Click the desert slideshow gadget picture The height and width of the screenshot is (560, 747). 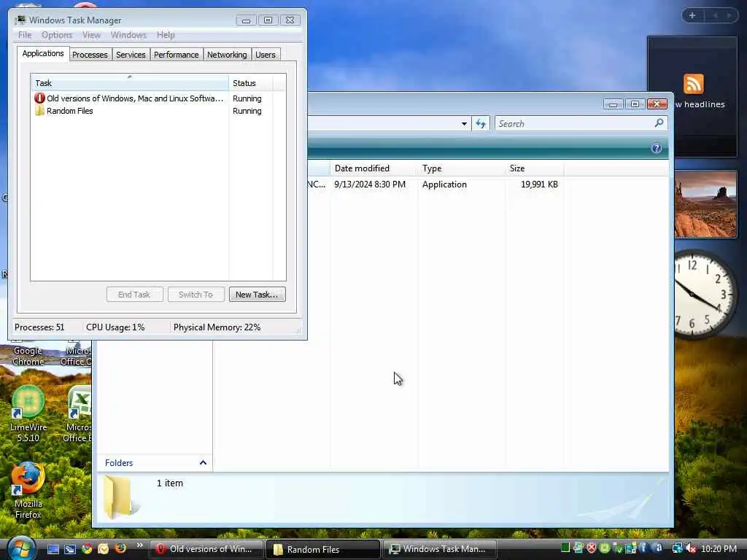(705, 204)
